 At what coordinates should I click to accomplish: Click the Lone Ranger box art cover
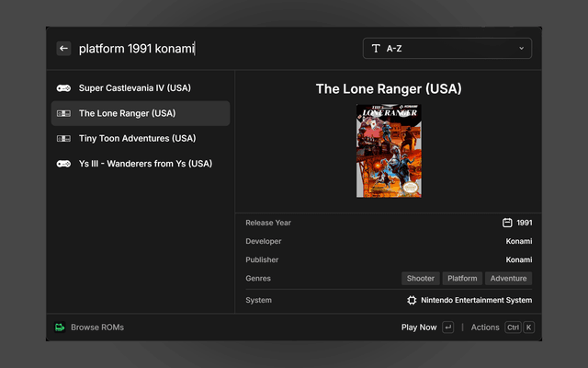pyautogui.click(x=389, y=151)
